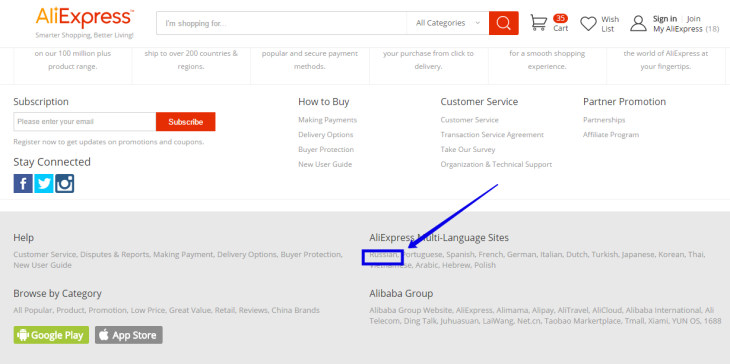730x364 pixels.
Task: Open the China Brands category link
Action: click(296, 310)
